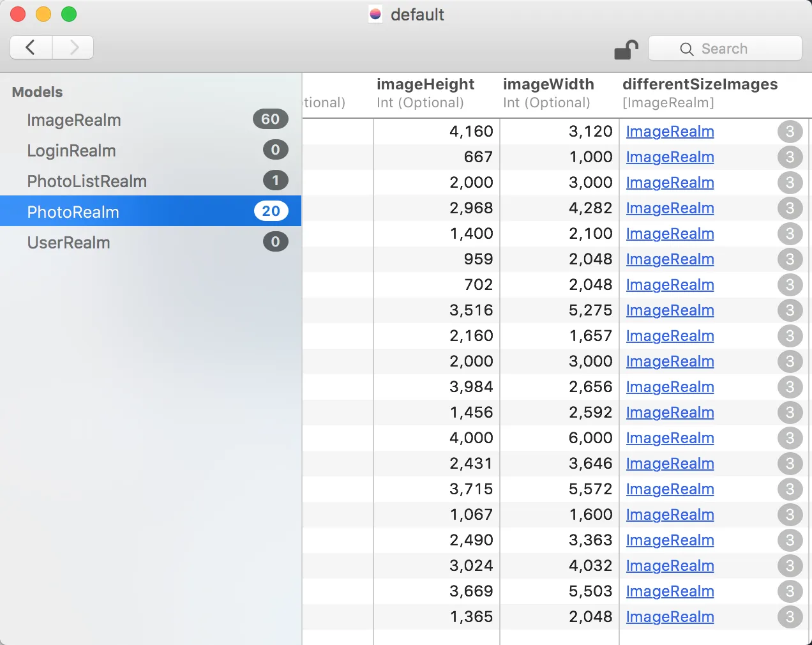
Task: Click the 3 badge in the 2,490 row
Action: pyautogui.click(x=790, y=540)
